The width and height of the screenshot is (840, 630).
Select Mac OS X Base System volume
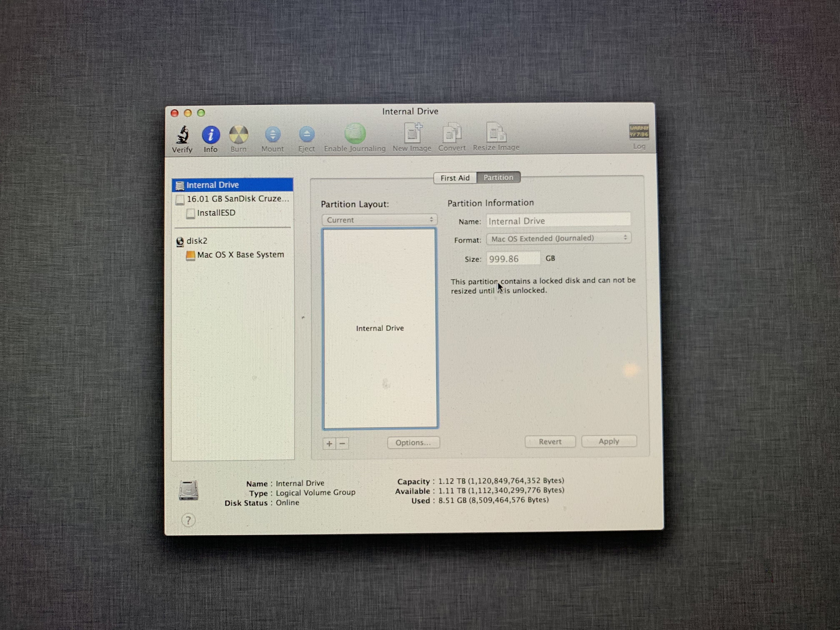[x=232, y=255]
